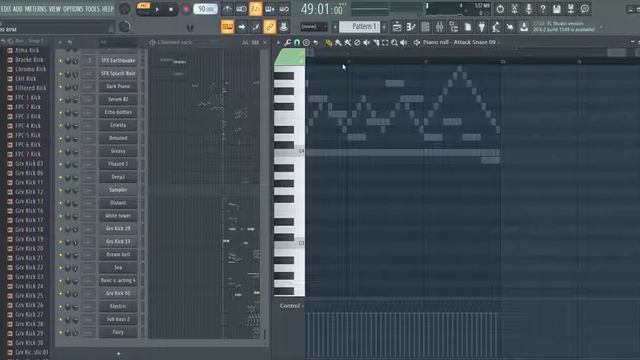
Task: Mute the Detuned channel LED
Action: tap(60, 139)
